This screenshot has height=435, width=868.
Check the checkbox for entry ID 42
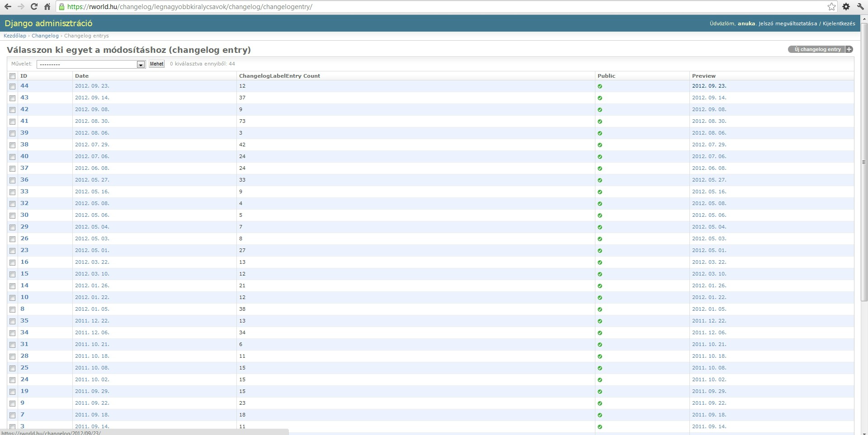tap(13, 110)
